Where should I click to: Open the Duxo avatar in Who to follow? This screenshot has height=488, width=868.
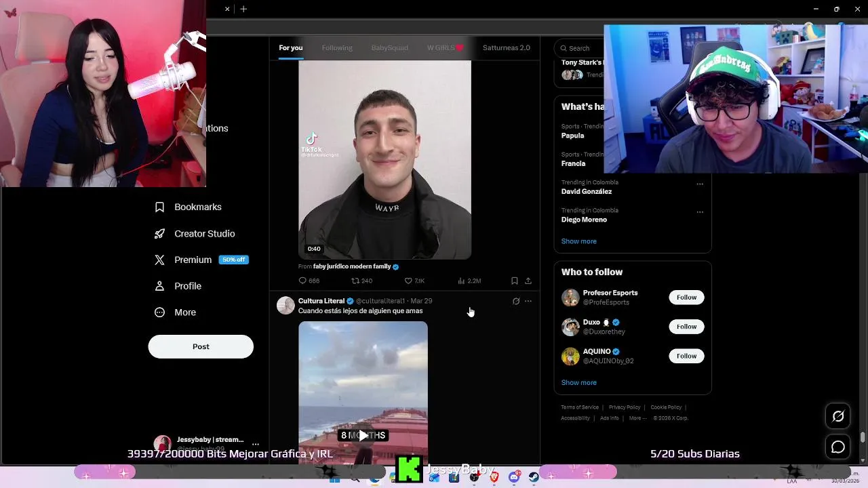coord(570,327)
